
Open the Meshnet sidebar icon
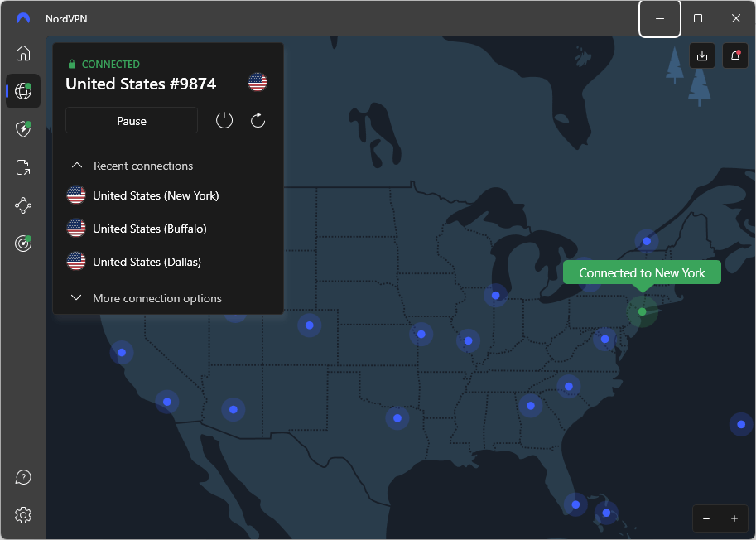(x=23, y=205)
